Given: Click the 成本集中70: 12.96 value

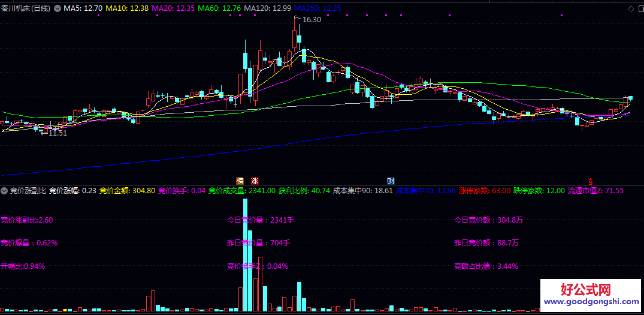Looking at the screenshot, I should 426,190.
